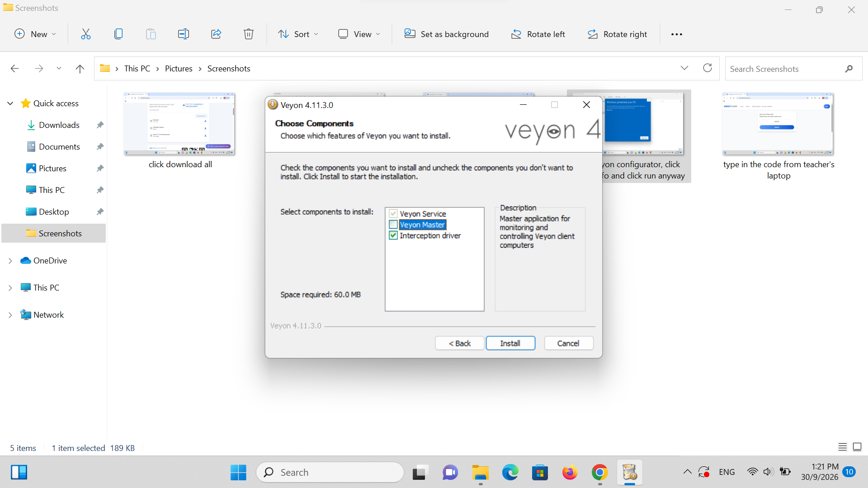
Task: Select Desktop in Quick access
Action: (54, 212)
